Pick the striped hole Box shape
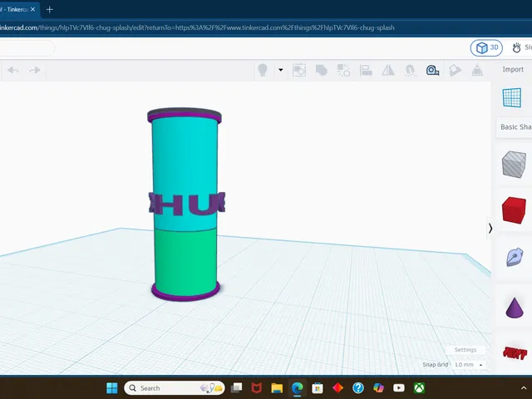 (x=514, y=165)
